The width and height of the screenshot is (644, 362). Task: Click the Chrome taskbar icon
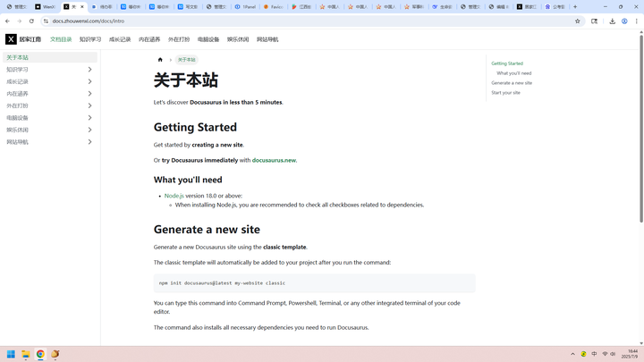pos(40,354)
